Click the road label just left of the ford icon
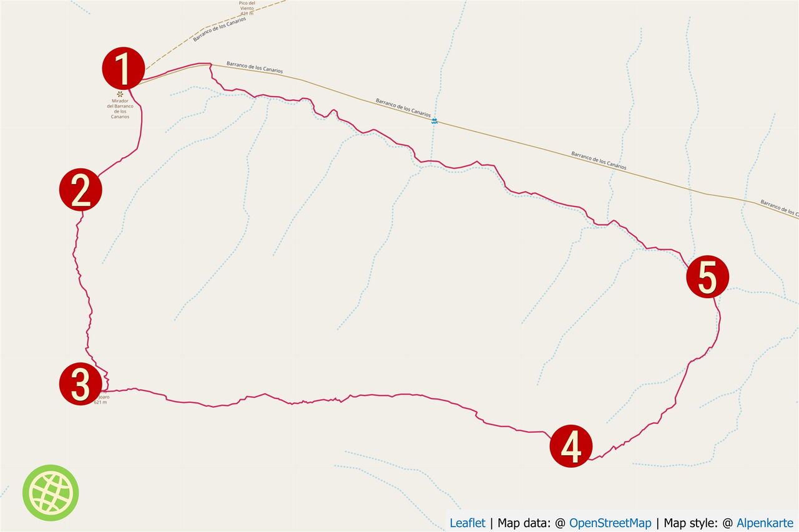The height and width of the screenshot is (532, 799). click(x=403, y=107)
